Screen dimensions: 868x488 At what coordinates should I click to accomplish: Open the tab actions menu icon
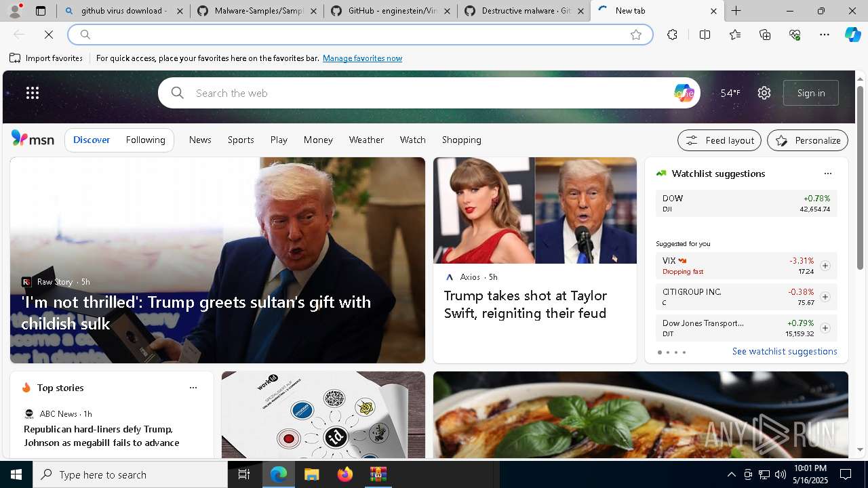[x=41, y=11]
